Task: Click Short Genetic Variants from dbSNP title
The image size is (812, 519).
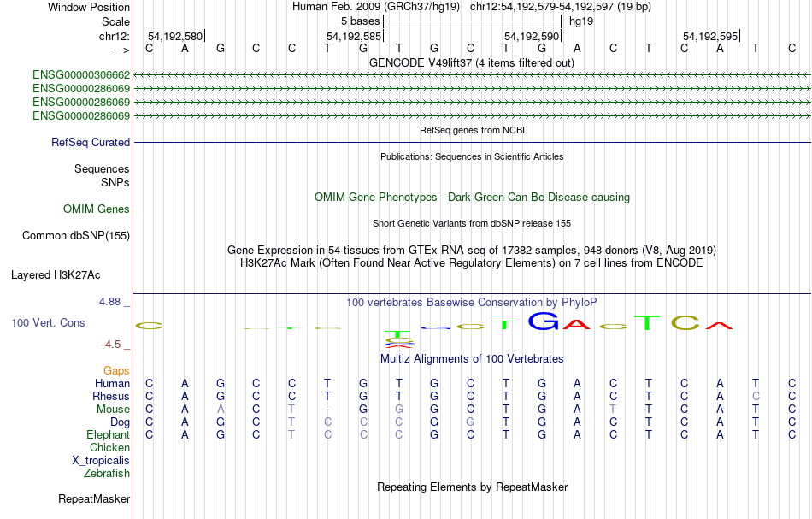Action: pyautogui.click(x=472, y=224)
